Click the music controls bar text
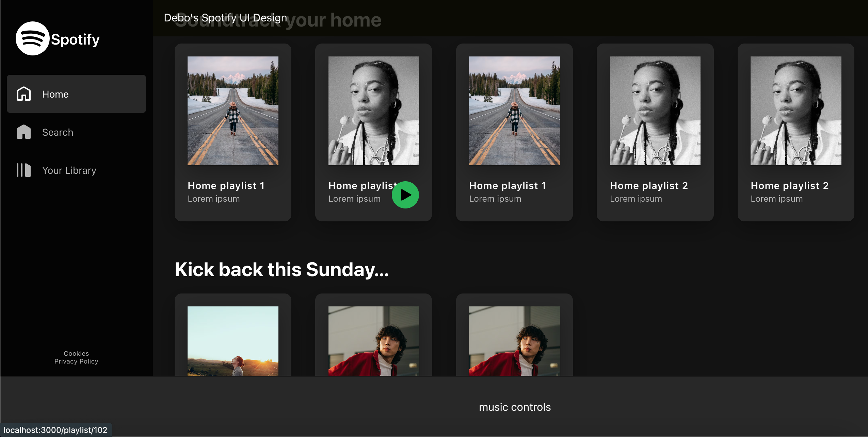Viewport: 868px width, 437px height. (x=514, y=407)
